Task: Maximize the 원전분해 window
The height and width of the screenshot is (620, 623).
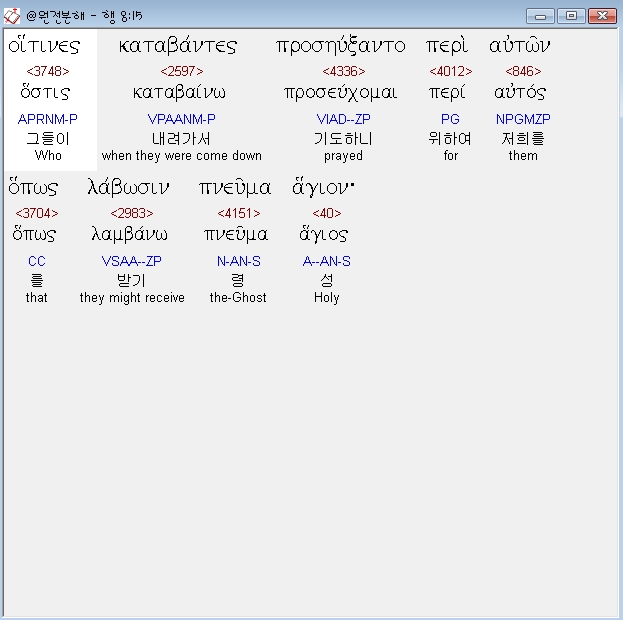Action: 571,16
